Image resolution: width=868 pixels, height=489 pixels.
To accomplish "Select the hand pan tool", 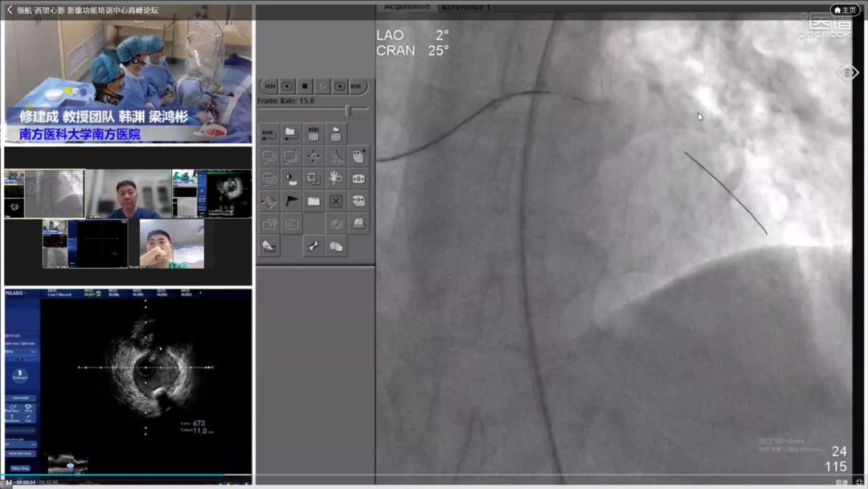I will tap(336, 179).
